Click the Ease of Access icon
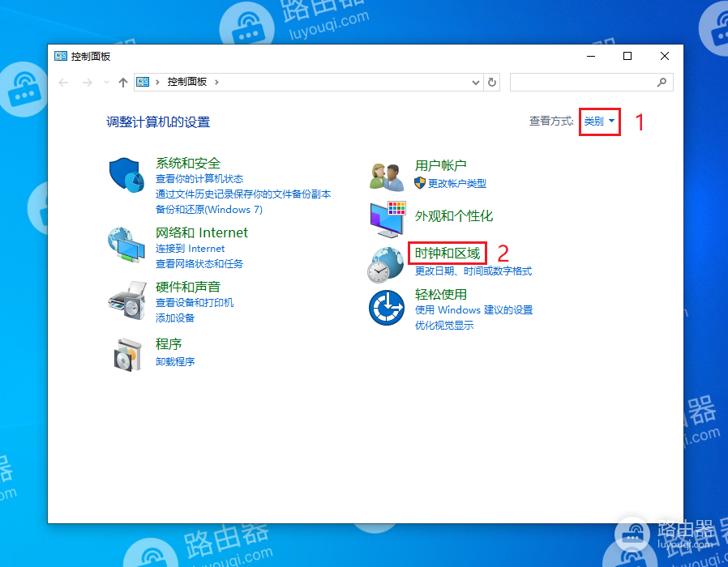728x567 pixels. pos(386,308)
